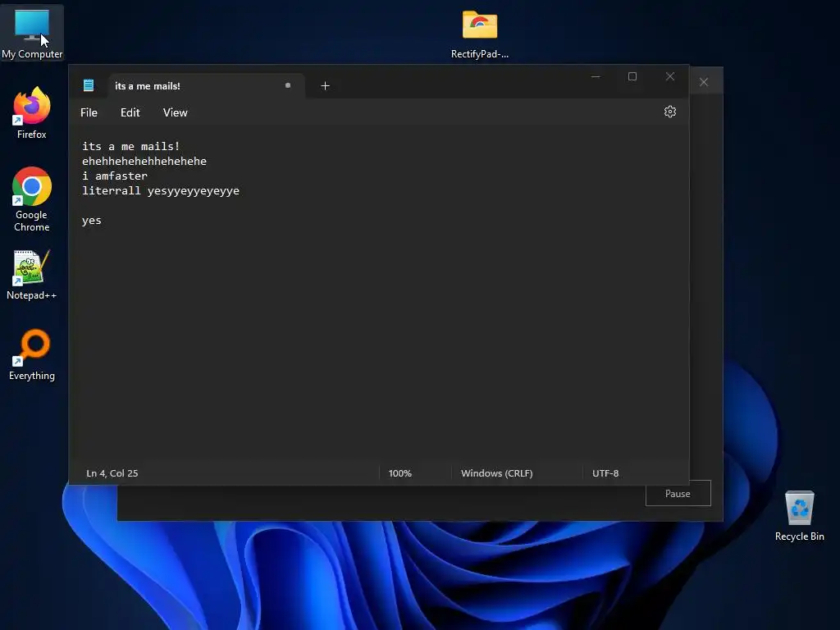Add a new tab with plus button
The width and height of the screenshot is (840, 630).
click(325, 85)
